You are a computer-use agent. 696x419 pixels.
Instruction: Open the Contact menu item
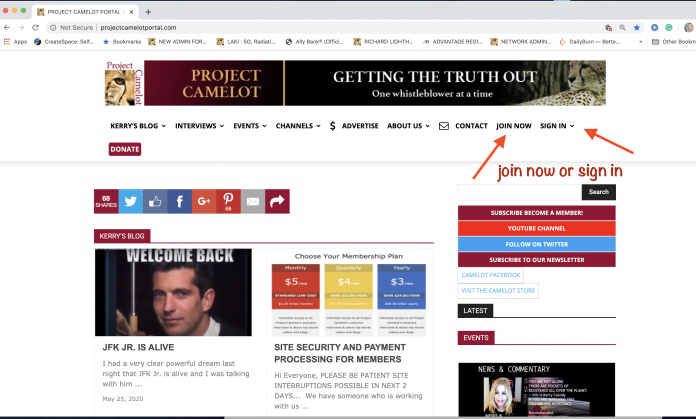471,126
